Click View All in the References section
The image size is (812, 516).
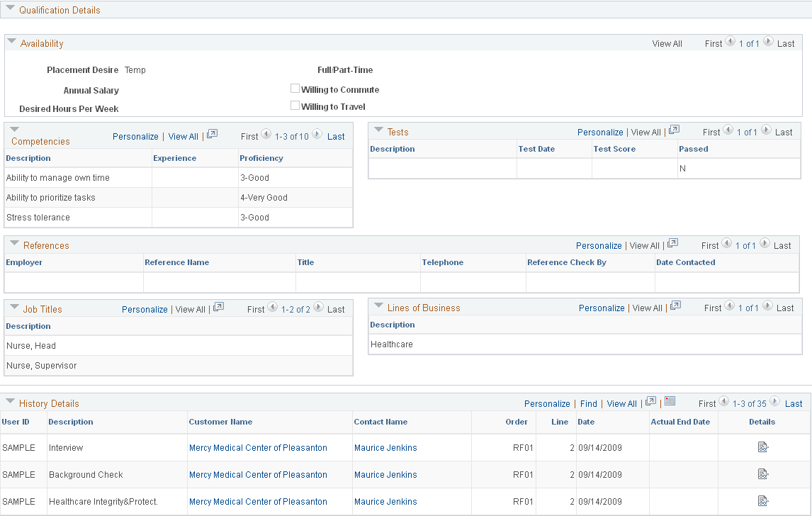tap(644, 245)
